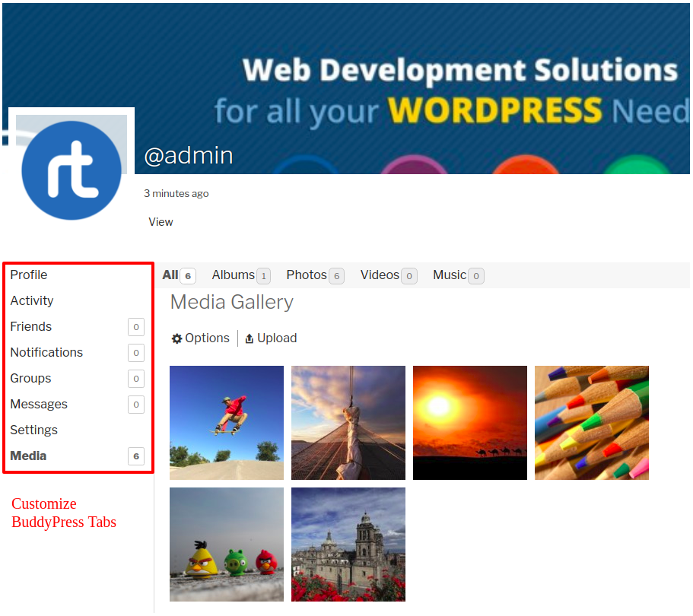
Task: Click the View link under @admin
Action: coord(161,222)
